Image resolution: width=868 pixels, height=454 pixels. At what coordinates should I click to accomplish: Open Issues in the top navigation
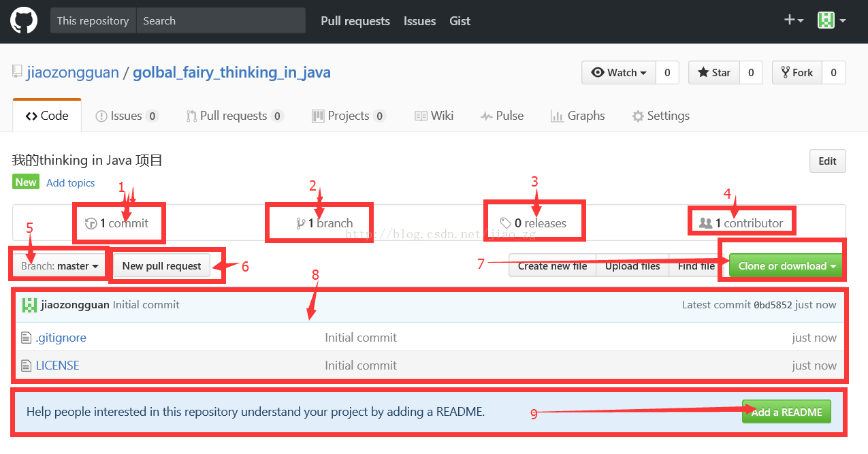click(x=419, y=21)
